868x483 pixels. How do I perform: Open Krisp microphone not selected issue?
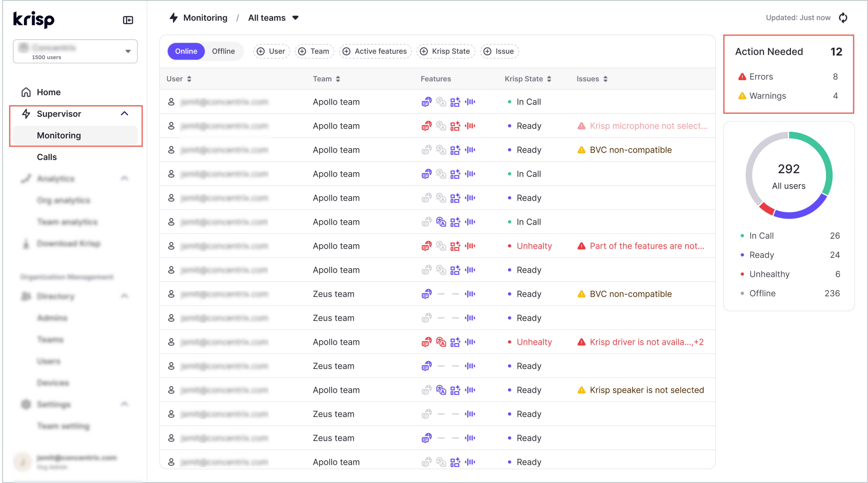[x=649, y=126]
